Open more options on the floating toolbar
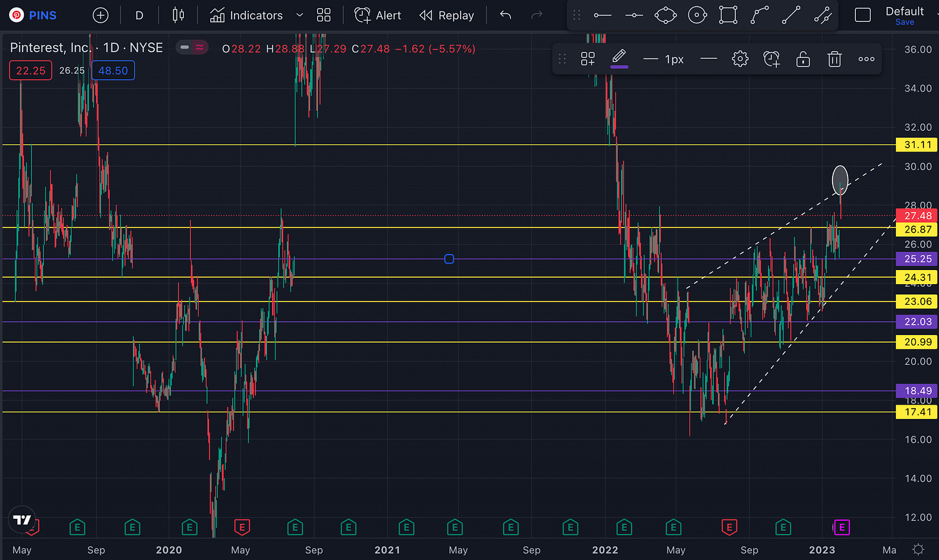 coord(866,59)
